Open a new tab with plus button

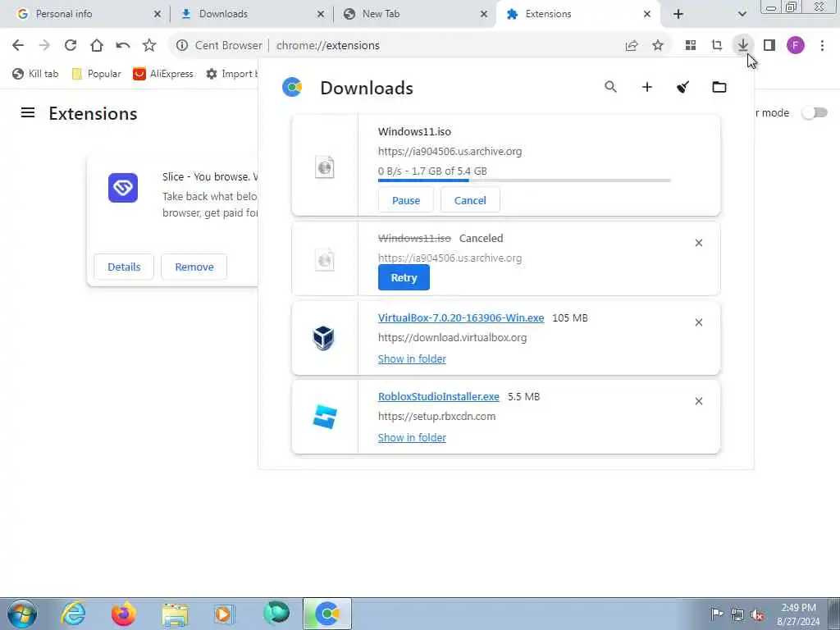point(678,14)
